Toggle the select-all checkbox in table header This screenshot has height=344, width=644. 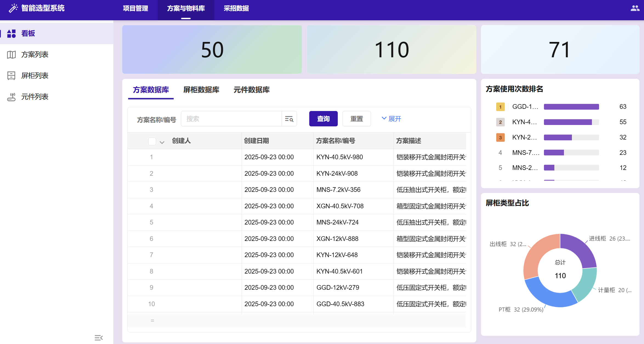(152, 141)
